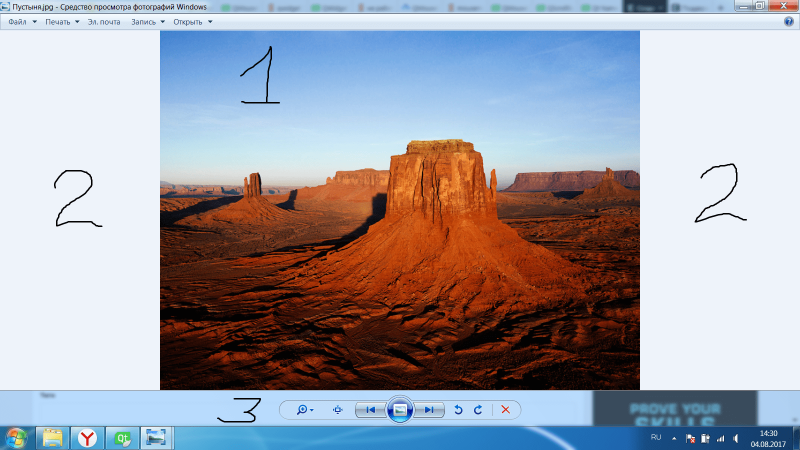Rotate the photo clockwise
Screen dimensions: 800x450
tap(478, 410)
